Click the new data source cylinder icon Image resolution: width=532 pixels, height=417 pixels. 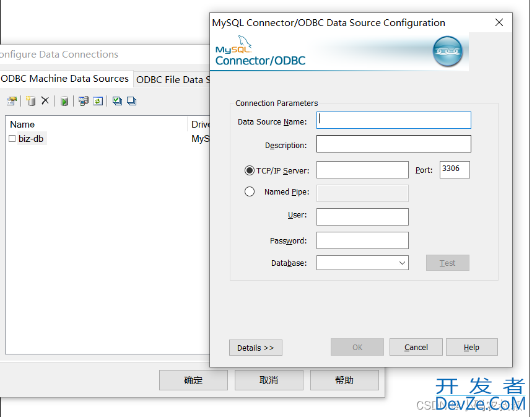30,101
